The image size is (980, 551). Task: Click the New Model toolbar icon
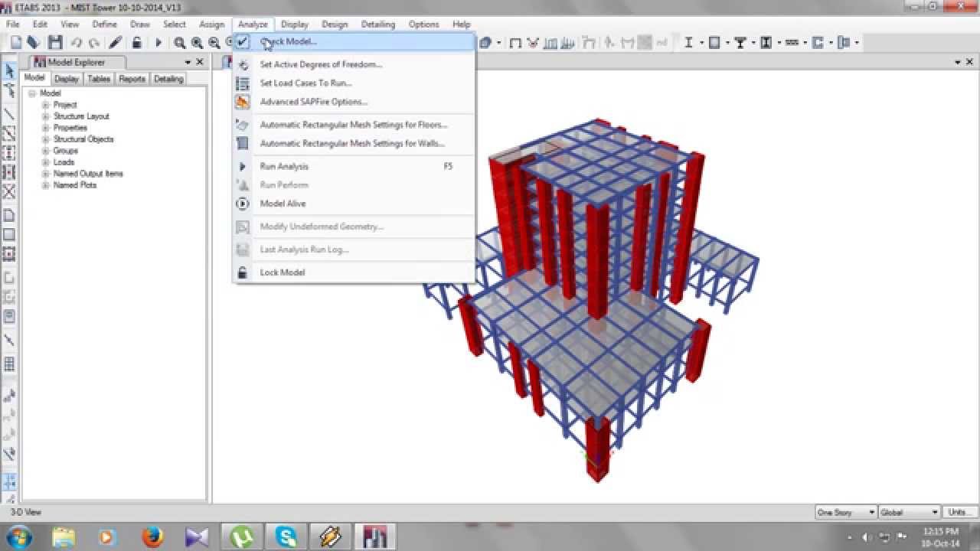16,43
